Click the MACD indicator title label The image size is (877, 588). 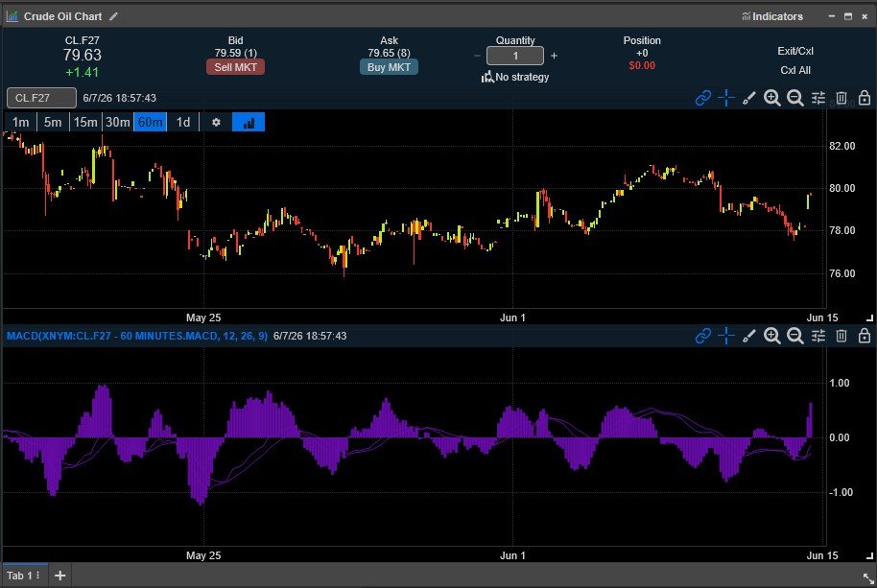tap(137, 336)
